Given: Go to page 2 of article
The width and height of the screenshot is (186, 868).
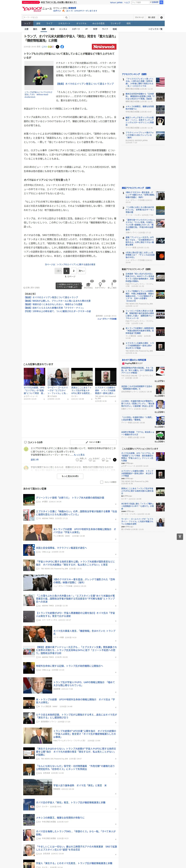Looking at the screenshot, I should (74, 271).
